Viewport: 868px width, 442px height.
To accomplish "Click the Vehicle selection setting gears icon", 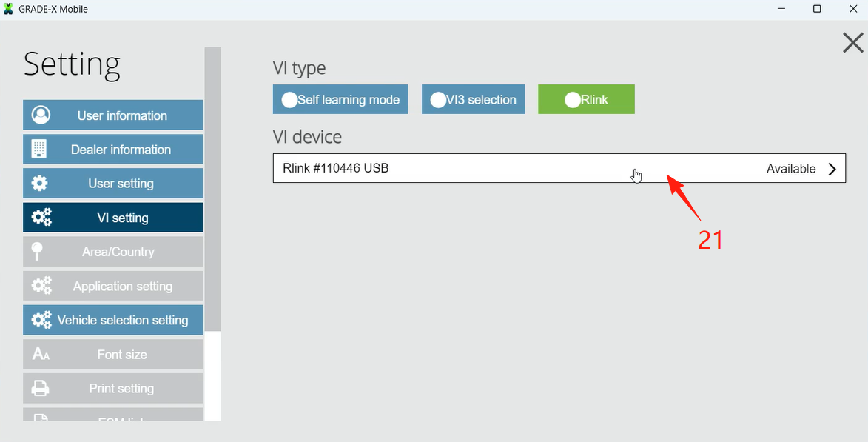I will point(41,320).
